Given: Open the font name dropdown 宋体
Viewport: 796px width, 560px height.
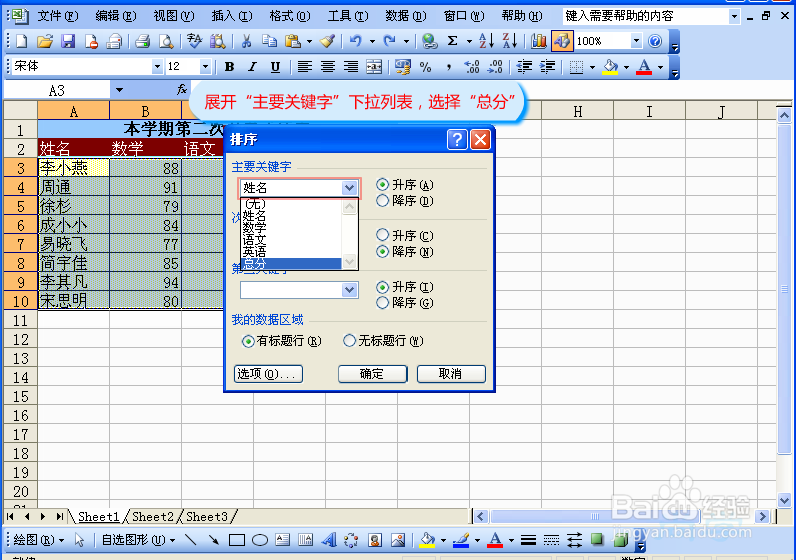Looking at the screenshot, I should 157,66.
